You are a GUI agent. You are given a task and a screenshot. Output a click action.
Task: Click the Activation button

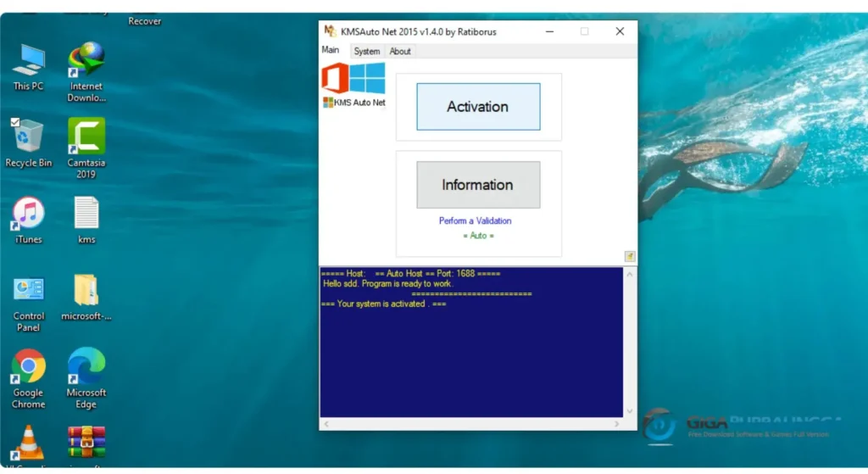coord(478,107)
